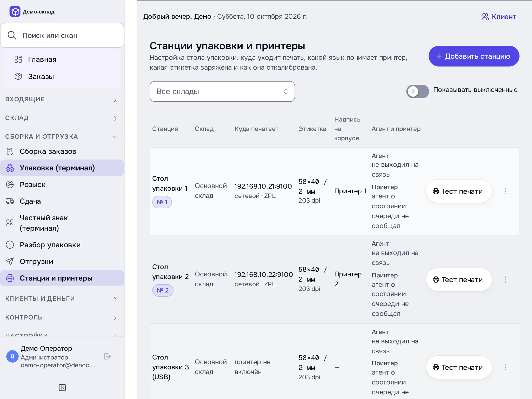Open Сборка заказов in sidebar
The image size is (532, 399).
62,151
